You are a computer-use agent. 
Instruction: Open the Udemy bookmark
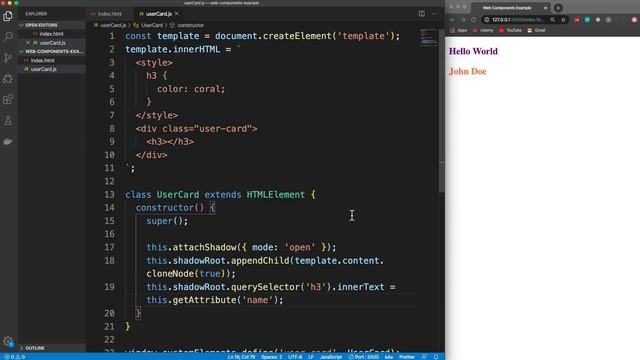point(483,30)
